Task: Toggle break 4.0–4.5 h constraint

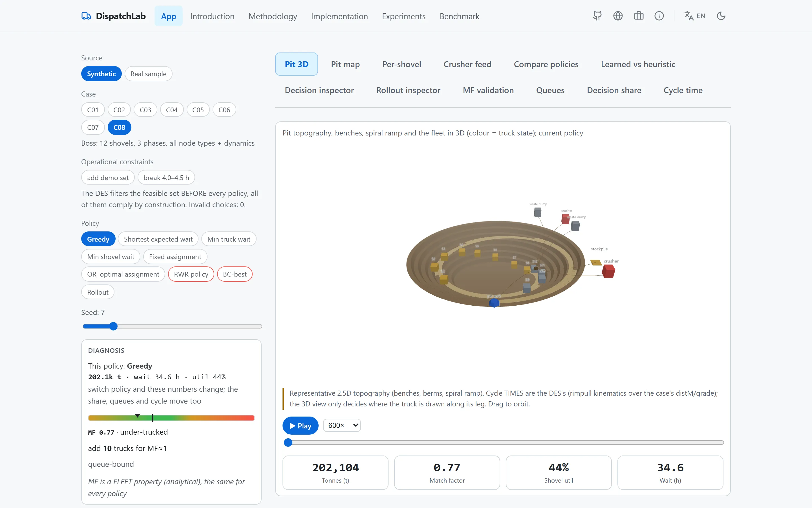Action: tap(166, 178)
